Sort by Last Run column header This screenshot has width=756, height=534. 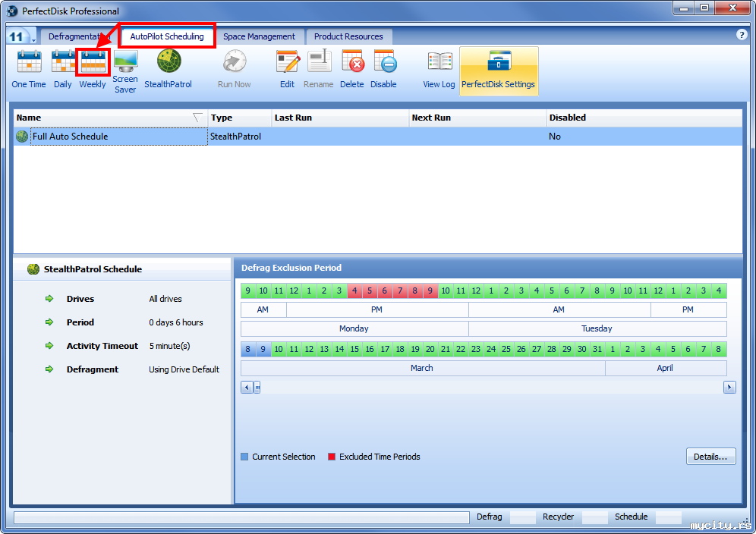(340, 118)
